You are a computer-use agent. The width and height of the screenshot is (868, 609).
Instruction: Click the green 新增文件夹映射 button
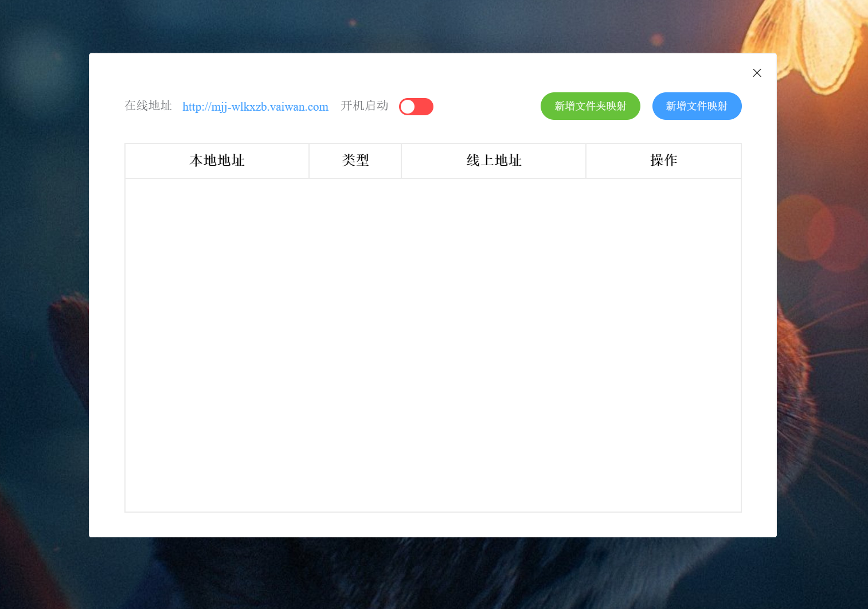tap(590, 106)
